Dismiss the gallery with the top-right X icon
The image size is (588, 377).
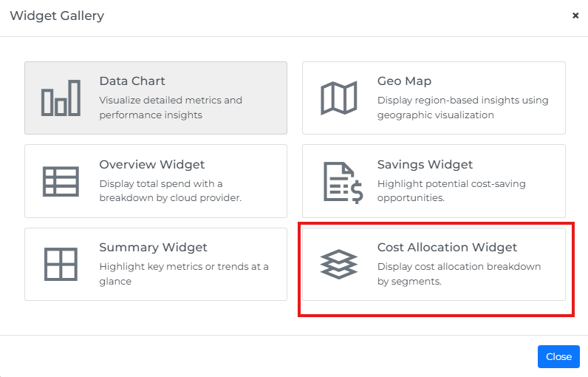click(575, 16)
